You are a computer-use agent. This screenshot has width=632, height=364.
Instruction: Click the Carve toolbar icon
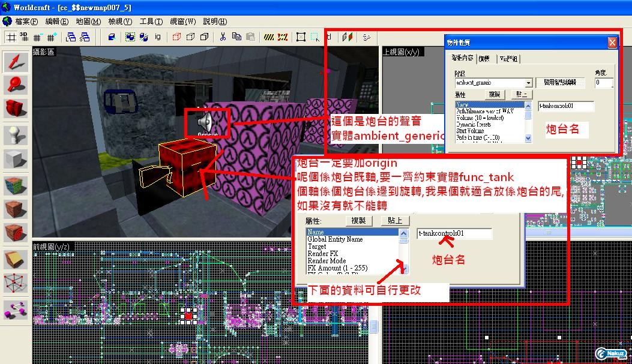tap(112, 37)
